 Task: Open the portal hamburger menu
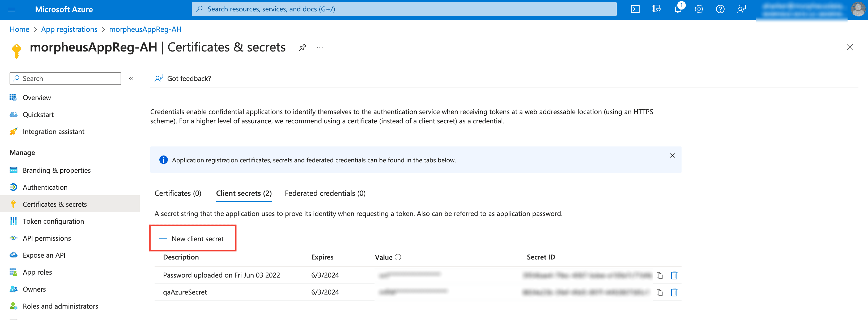pos(12,9)
